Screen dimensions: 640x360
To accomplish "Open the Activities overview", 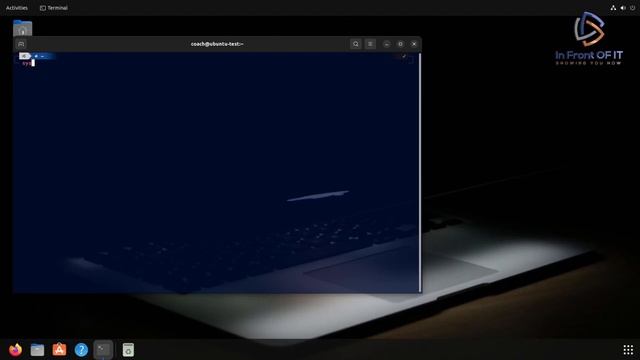I will (17, 8).
